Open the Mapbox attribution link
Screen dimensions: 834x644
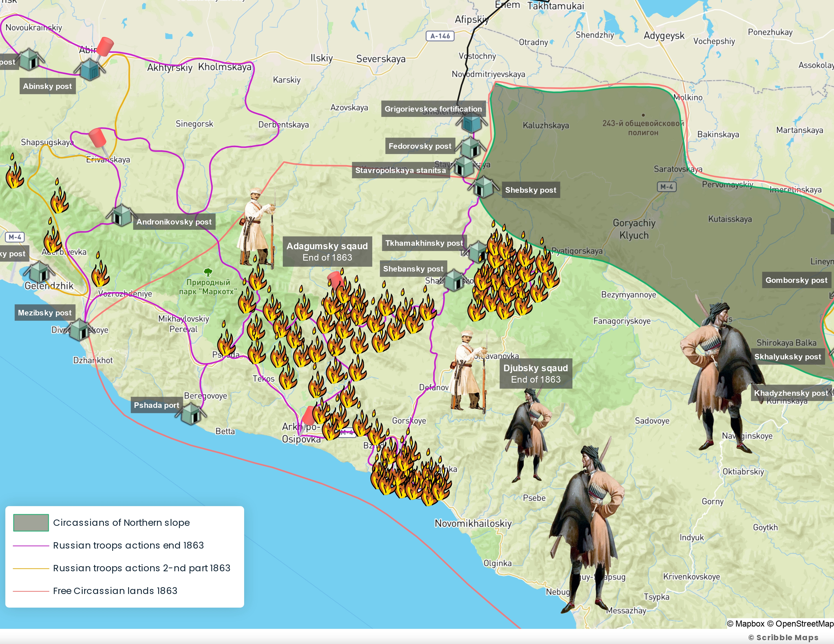pos(745,623)
